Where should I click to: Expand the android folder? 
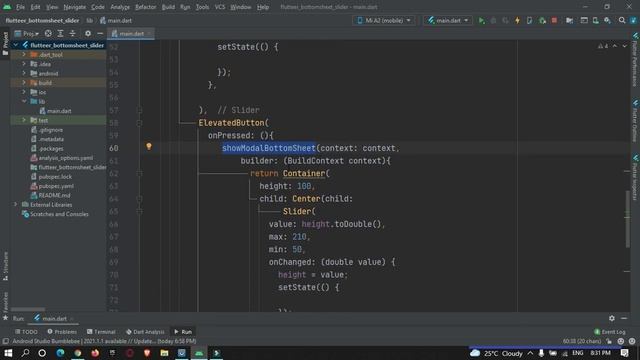pyautogui.click(x=24, y=73)
